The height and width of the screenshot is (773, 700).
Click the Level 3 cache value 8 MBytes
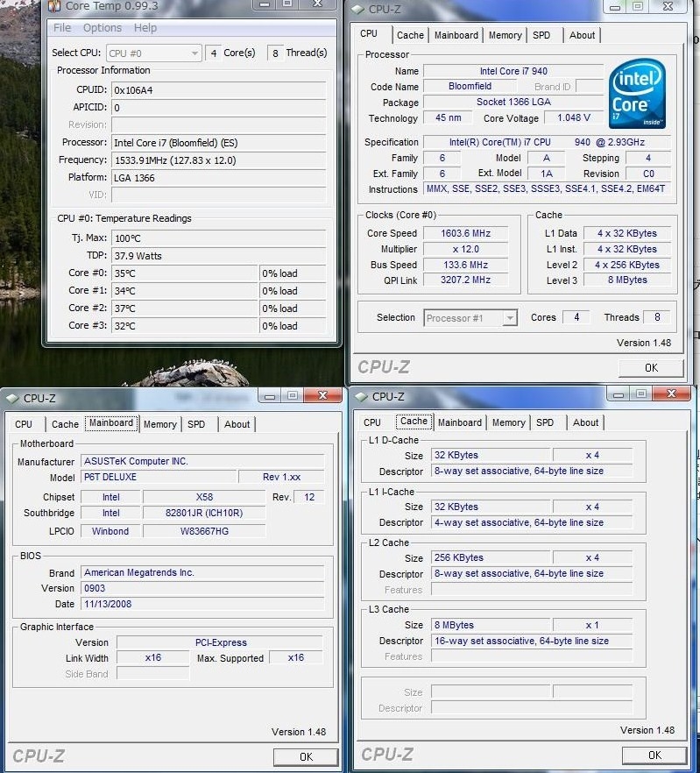point(627,280)
